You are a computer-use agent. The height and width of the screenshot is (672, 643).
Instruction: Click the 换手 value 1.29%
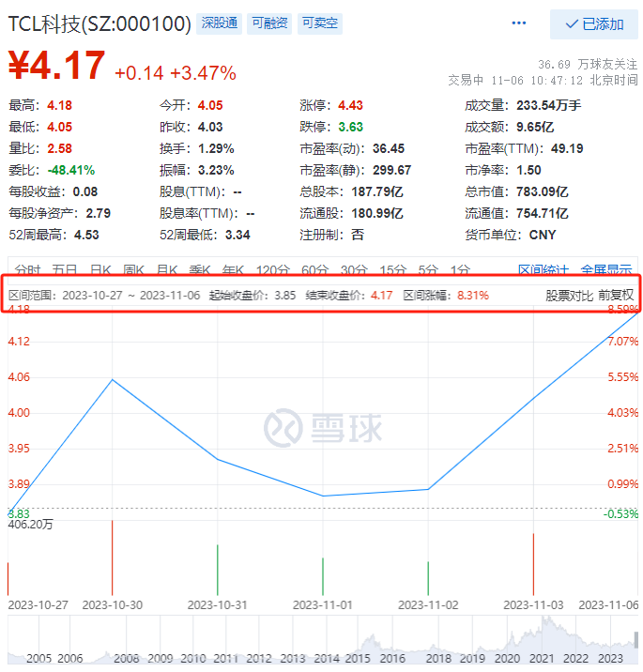[216, 148]
